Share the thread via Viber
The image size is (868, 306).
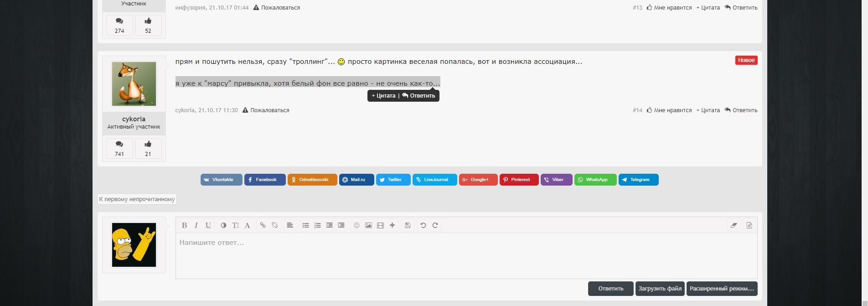tap(557, 180)
